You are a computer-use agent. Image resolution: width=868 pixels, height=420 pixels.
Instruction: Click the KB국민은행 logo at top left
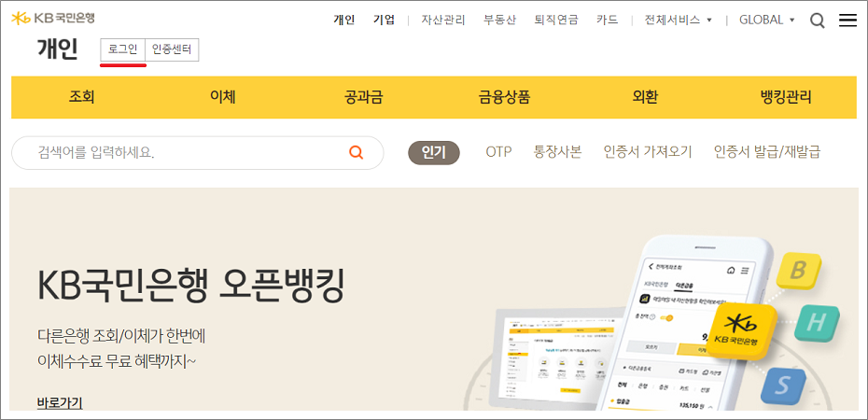tap(53, 18)
